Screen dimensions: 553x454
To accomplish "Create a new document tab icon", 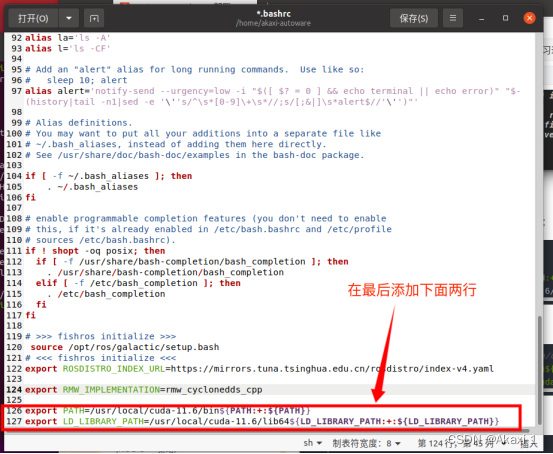I will (x=94, y=18).
